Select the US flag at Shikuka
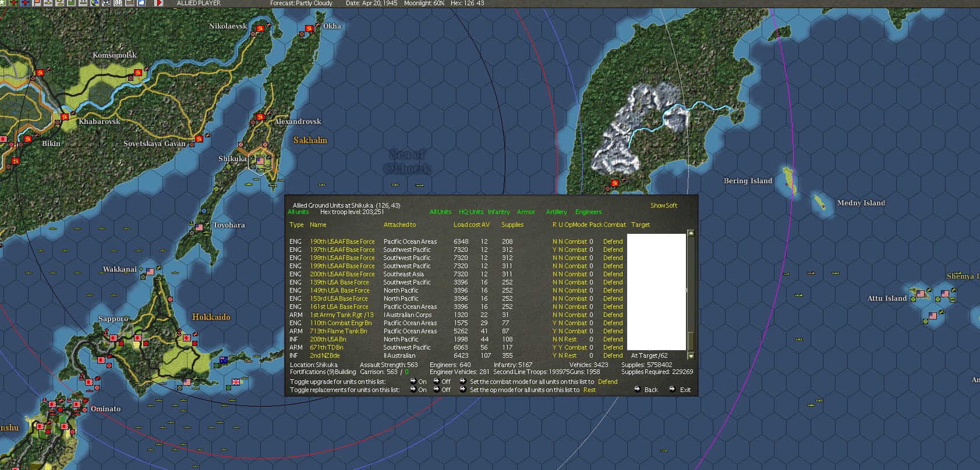 tap(260, 161)
